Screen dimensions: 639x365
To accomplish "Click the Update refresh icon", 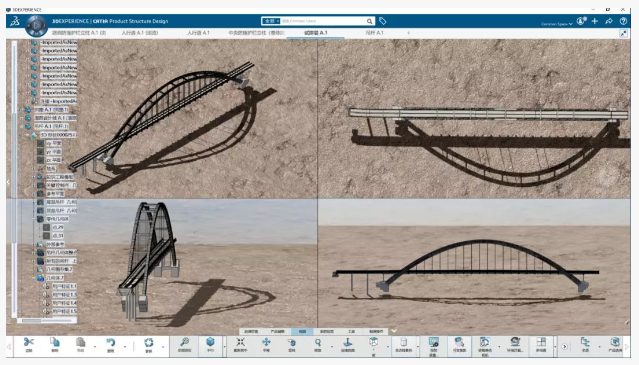I will (x=149, y=342).
